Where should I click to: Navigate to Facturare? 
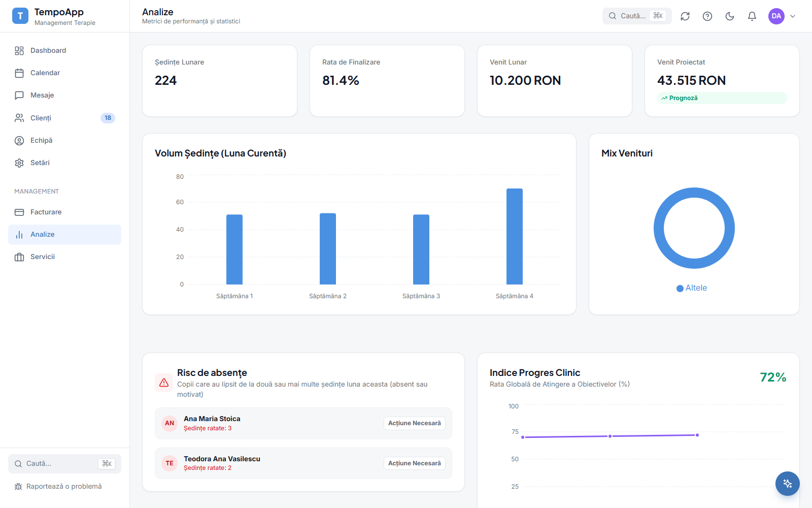pos(64,212)
